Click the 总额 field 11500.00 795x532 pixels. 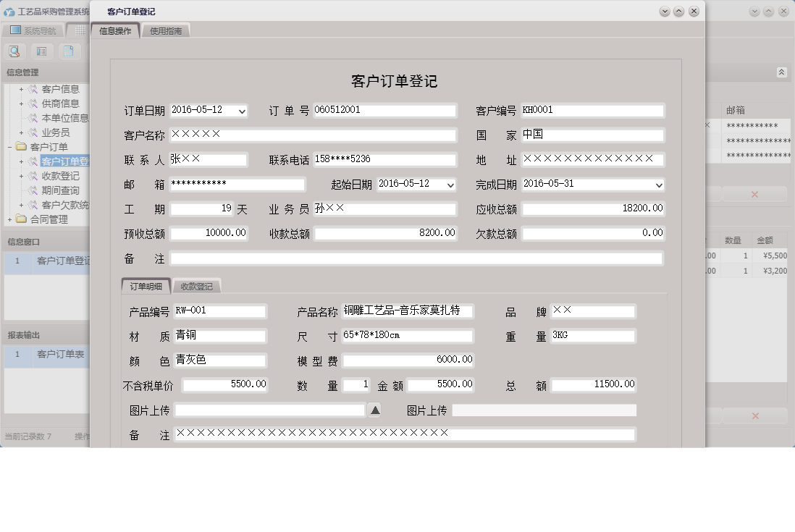(x=593, y=384)
